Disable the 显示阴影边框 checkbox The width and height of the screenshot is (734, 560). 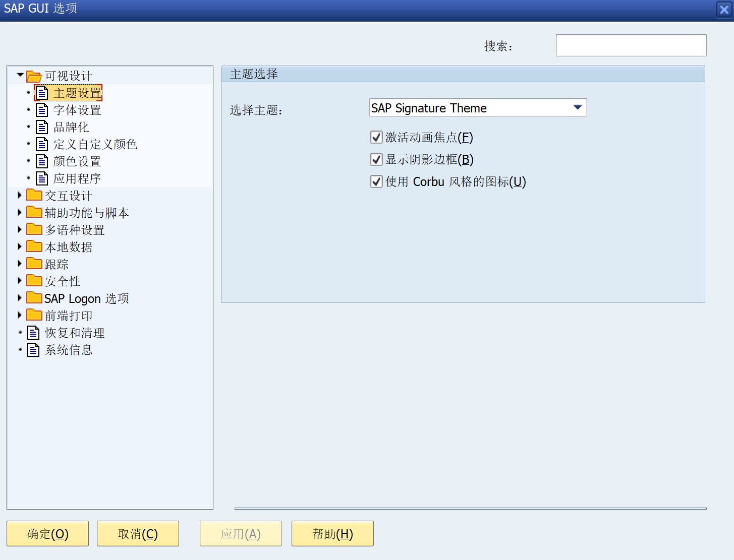tap(376, 159)
